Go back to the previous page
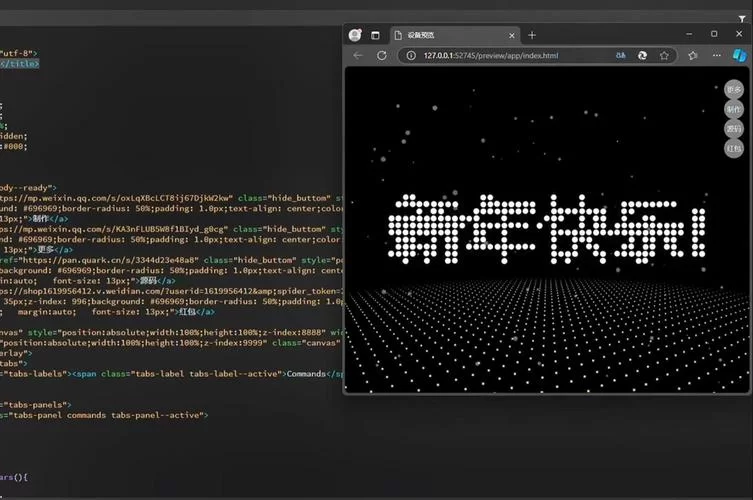This screenshot has width=753, height=500. tap(358, 56)
